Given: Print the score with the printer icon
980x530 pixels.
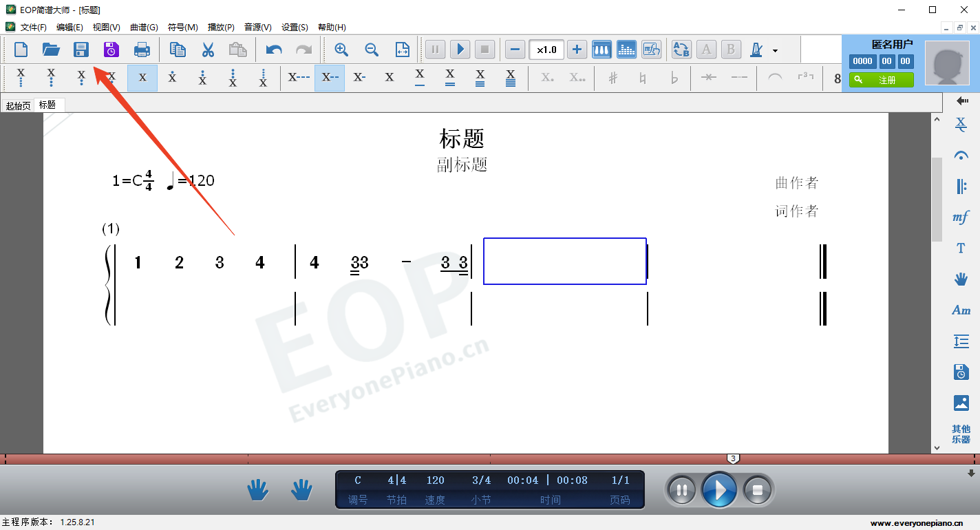Looking at the screenshot, I should click(142, 50).
